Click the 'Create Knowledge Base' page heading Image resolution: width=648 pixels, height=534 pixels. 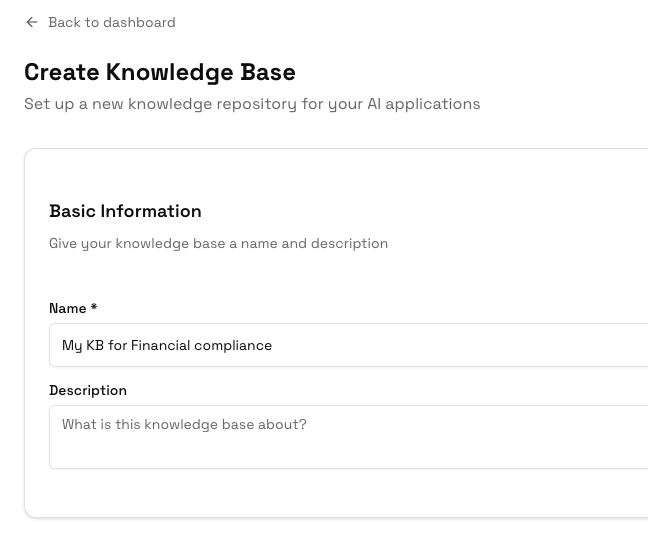pyautogui.click(x=160, y=72)
